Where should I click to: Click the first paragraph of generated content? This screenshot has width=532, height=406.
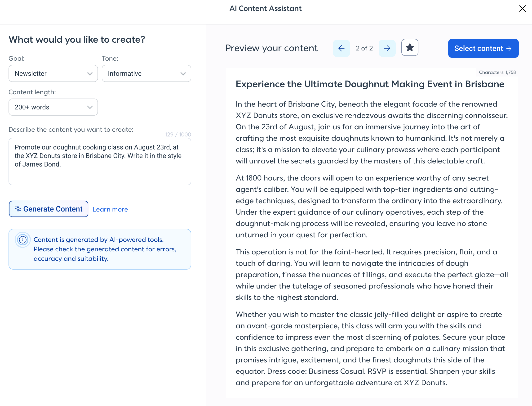point(372,132)
